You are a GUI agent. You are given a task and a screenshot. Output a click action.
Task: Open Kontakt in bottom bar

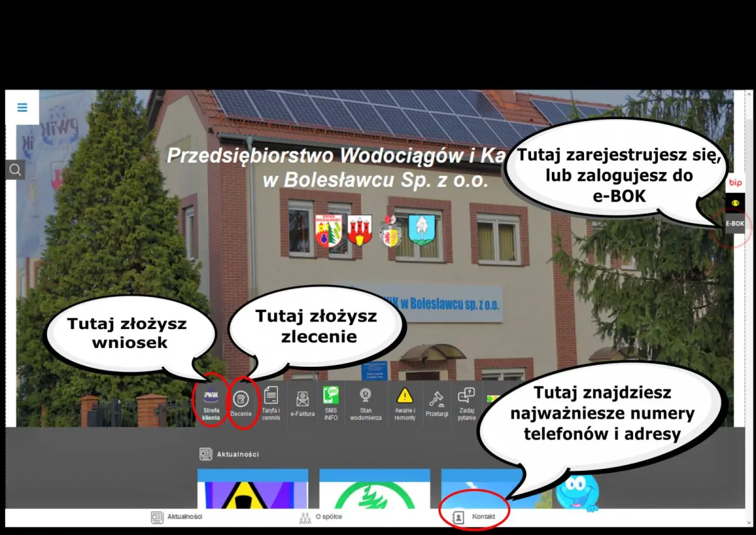pos(474,517)
